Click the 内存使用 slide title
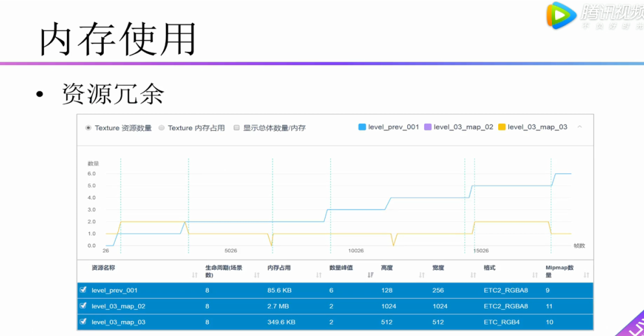 pyautogui.click(x=117, y=39)
